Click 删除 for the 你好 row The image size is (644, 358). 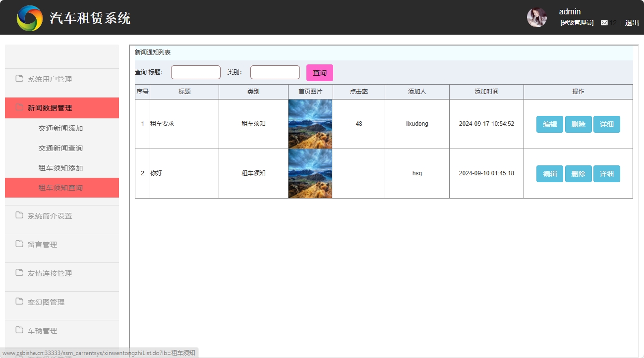click(579, 174)
